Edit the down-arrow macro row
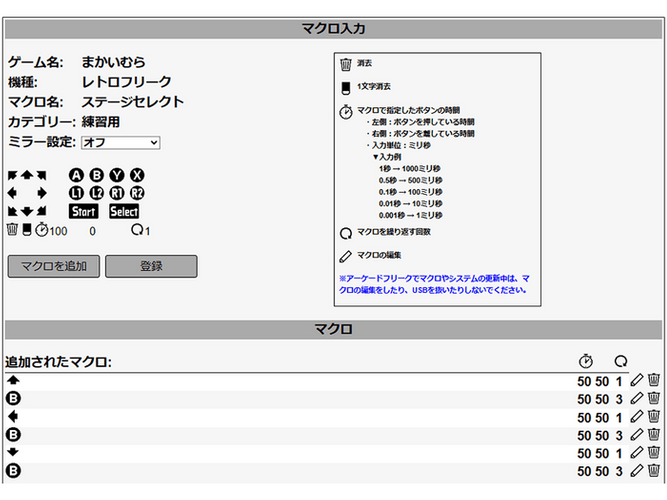Image resolution: width=667 pixels, height=500 pixels. point(636,452)
